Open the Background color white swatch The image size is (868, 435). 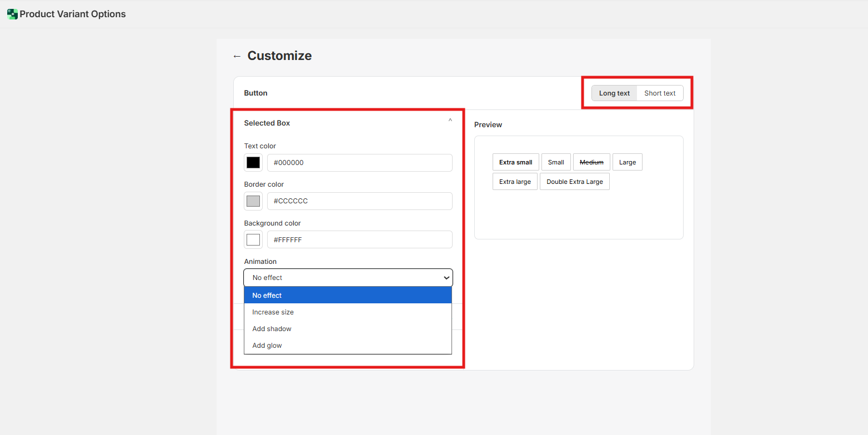point(253,239)
